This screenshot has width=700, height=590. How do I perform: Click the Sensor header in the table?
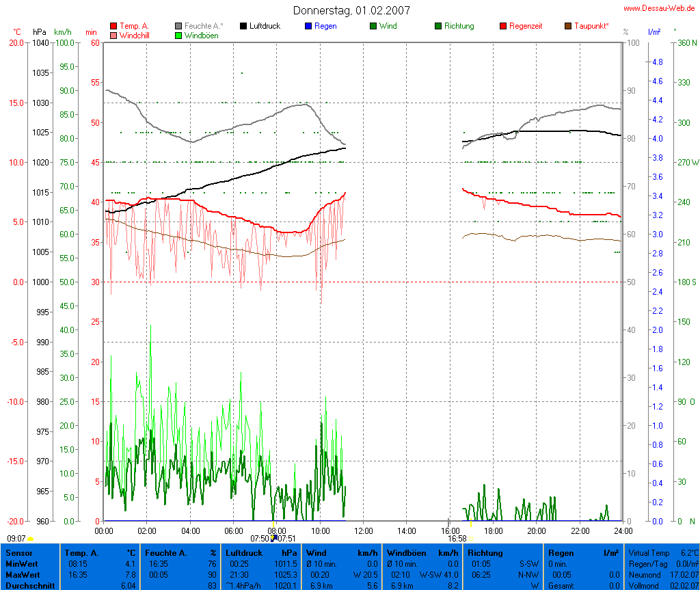coord(18,552)
